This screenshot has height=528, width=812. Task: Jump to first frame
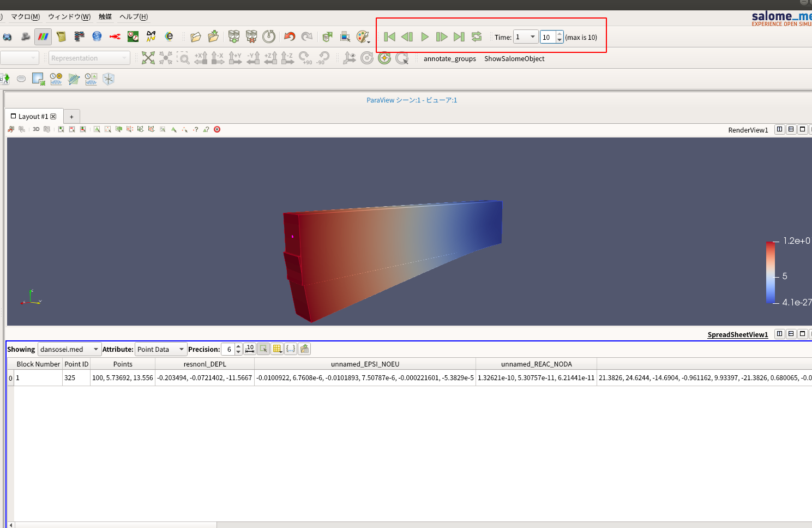click(x=389, y=37)
